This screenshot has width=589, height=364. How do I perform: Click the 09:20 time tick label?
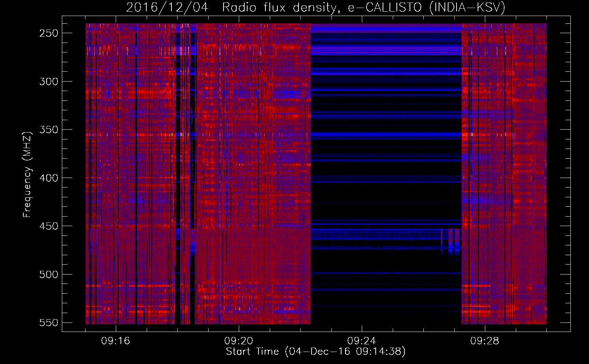(x=239, y=341)
